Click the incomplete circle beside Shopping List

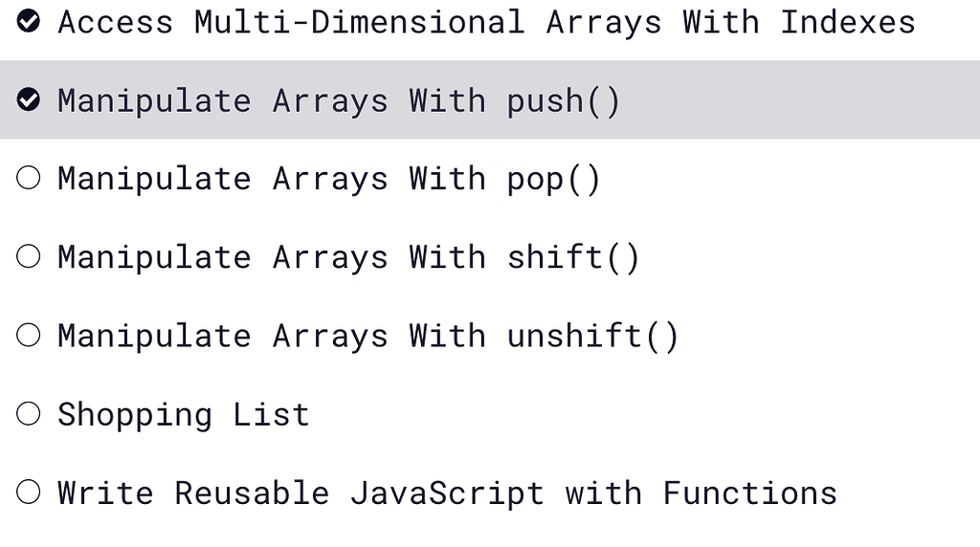click(28, 413)
